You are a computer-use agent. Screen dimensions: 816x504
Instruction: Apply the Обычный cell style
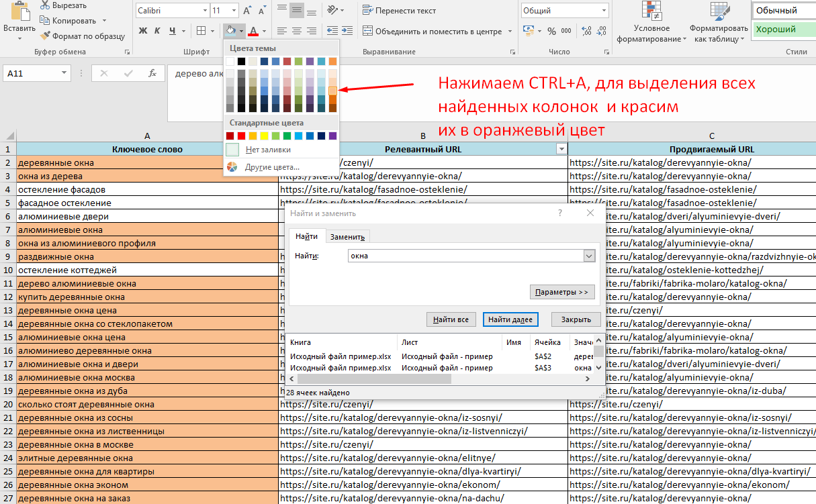783,11
